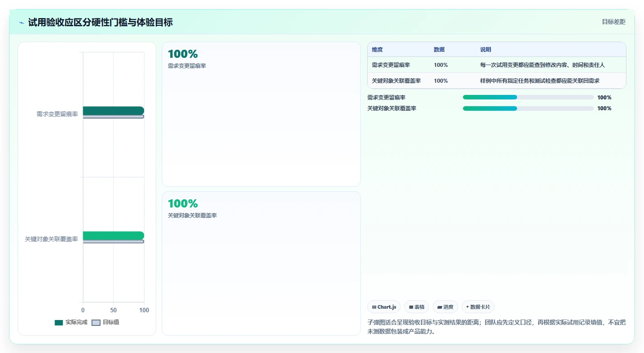Open the 关键对象关联覆盖率 100% data card

coord(261,264)
